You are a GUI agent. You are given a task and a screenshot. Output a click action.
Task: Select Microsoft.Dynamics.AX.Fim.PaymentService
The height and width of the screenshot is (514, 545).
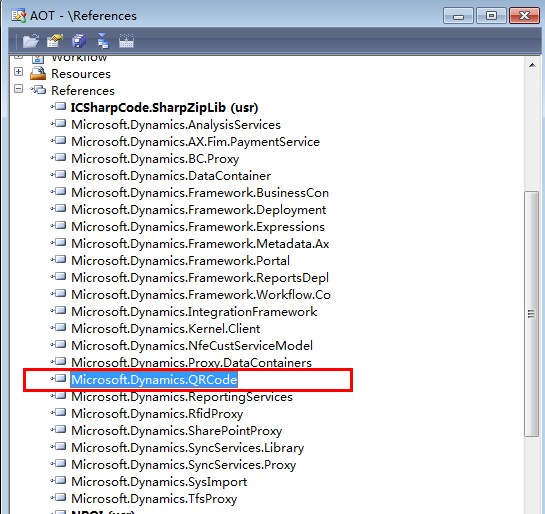coord(195,142)
